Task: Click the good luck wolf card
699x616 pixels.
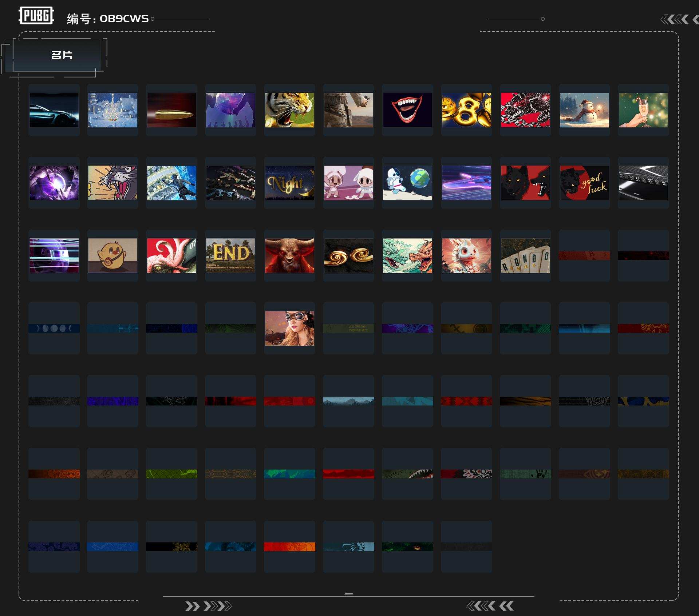Action: point(584,183)
